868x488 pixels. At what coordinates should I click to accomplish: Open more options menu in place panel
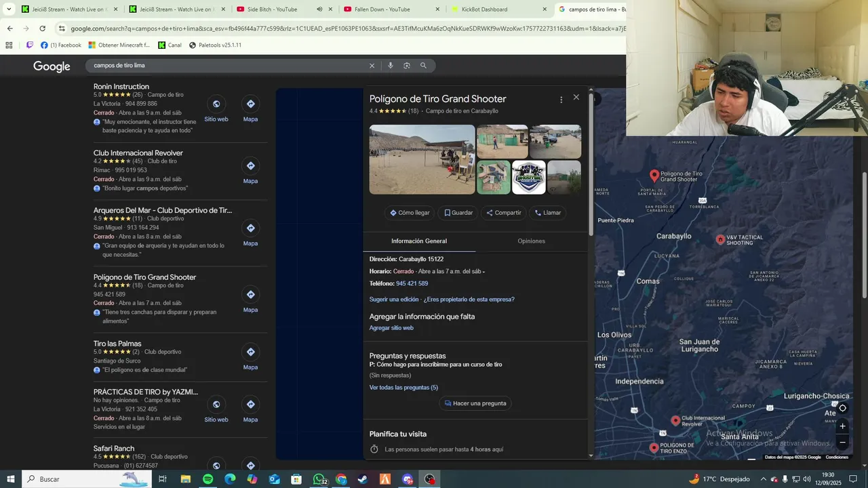561,100
